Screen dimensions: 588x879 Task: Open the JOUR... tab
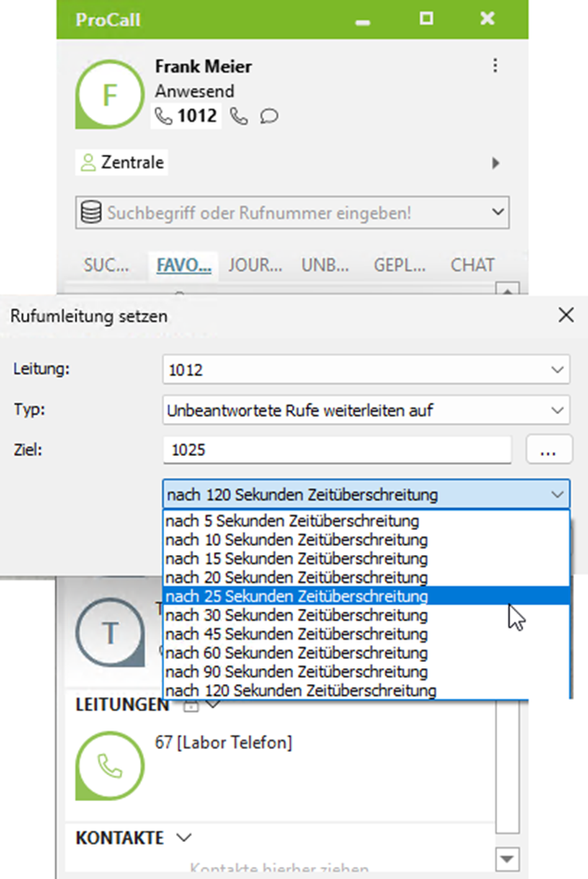255,265
